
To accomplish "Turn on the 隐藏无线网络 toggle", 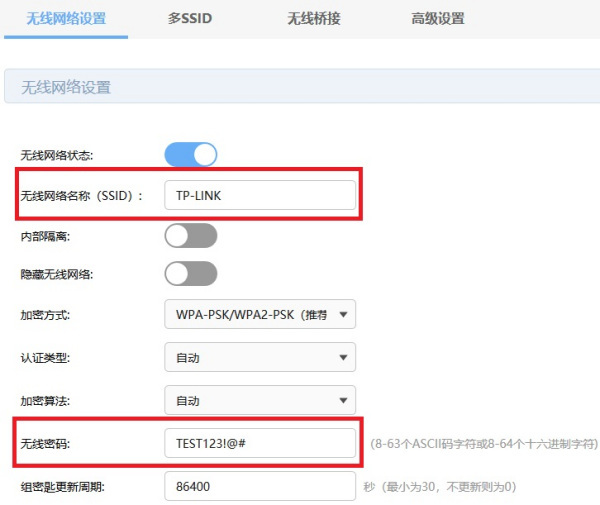I will point(190,273).
